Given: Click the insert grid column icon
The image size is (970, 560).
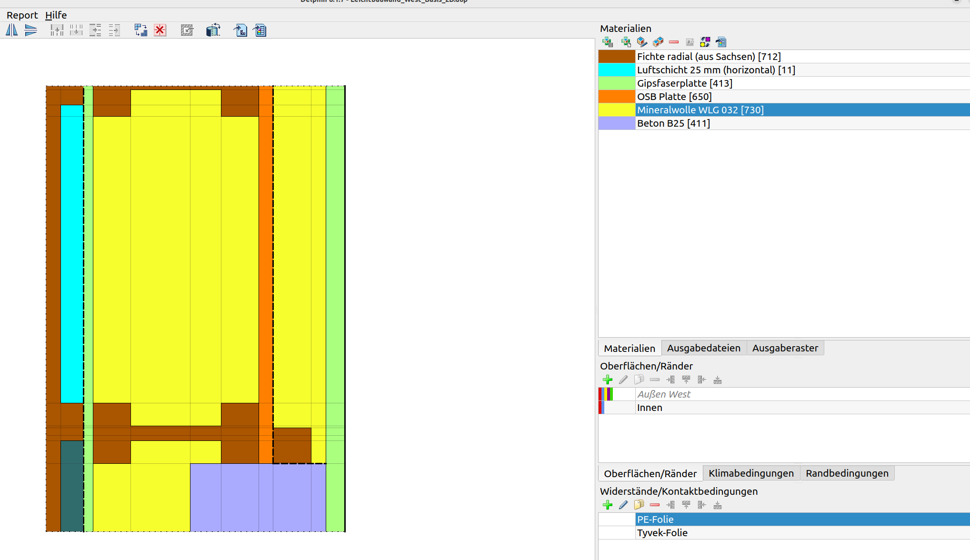Looking at the screenshot, I should point(95,30).
